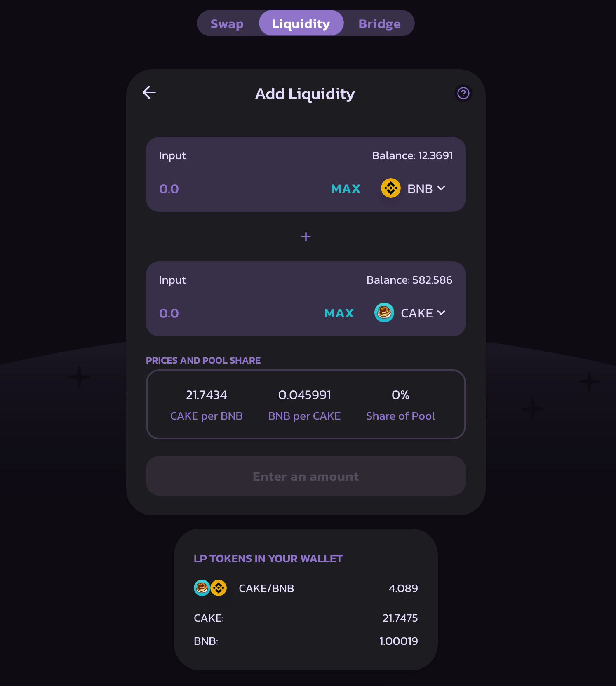
Task: Expand the BNB token dropdown chevron
Action: (x=441, y=188)
